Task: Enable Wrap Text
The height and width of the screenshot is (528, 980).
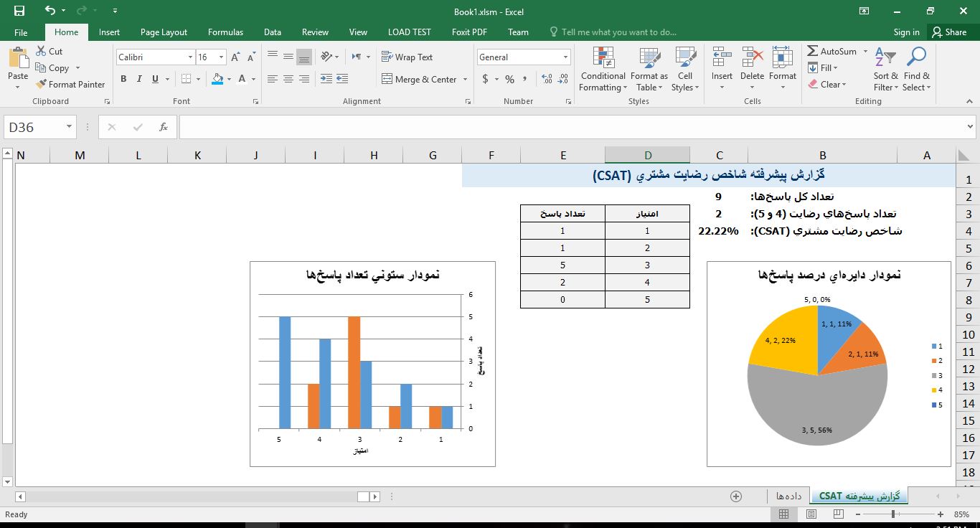Action: (x=407, y=57)
